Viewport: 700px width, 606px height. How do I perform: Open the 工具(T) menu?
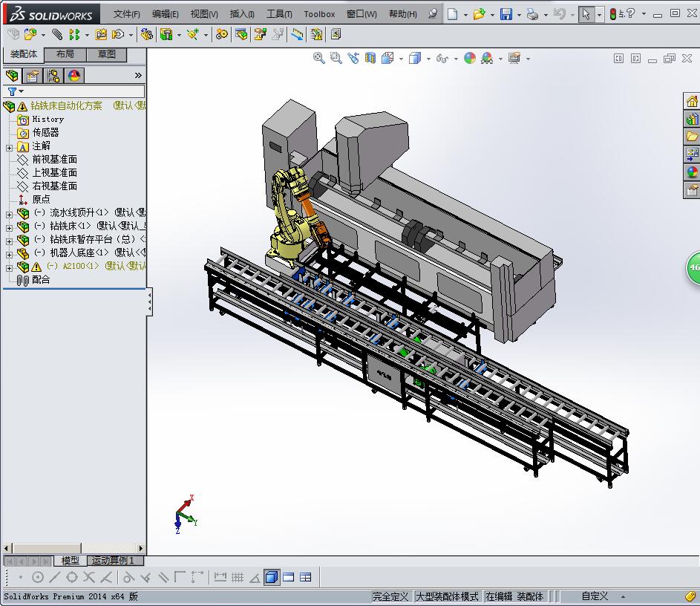[x=279, y=14]
